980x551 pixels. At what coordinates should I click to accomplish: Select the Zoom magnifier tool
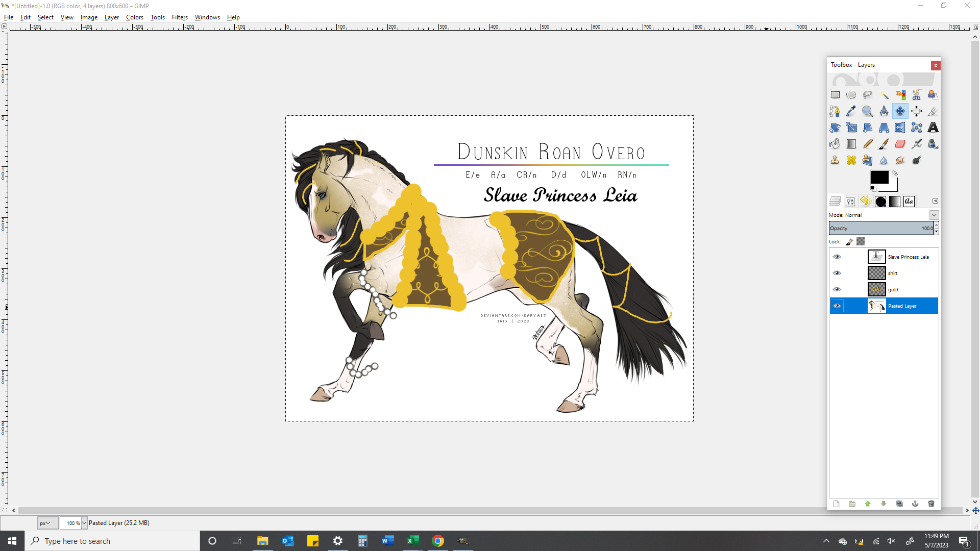point(868,111)
